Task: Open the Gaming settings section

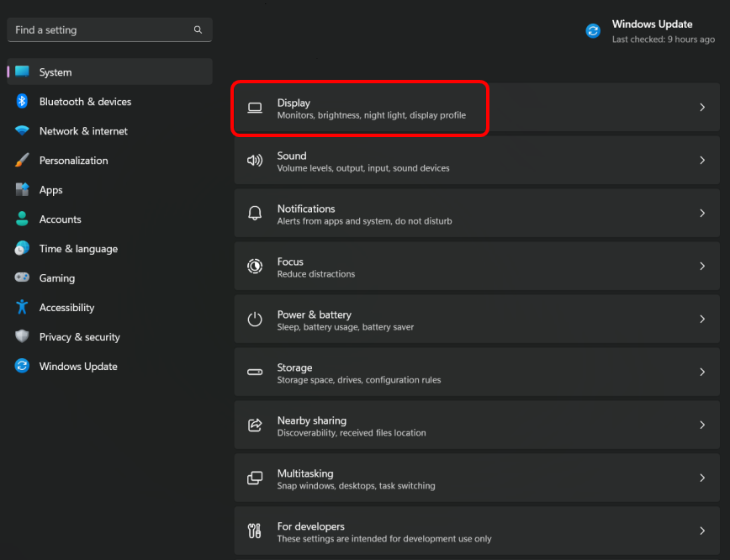Action: pyautogui.click(x=56, y=278)
